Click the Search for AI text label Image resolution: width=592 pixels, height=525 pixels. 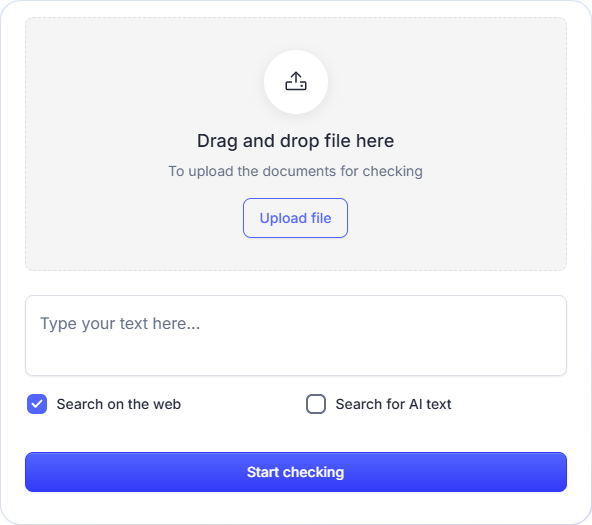393,404
